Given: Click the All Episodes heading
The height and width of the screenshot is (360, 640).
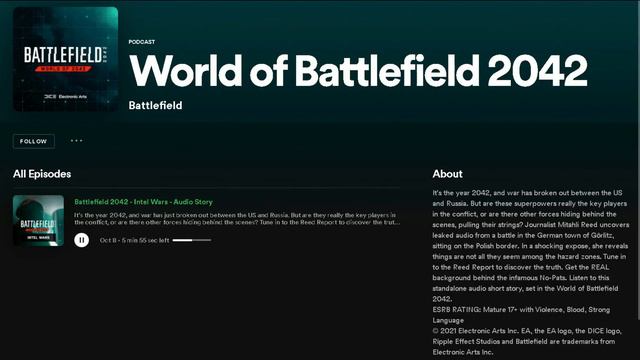Looking at the screenshot, I should (42, 174).
